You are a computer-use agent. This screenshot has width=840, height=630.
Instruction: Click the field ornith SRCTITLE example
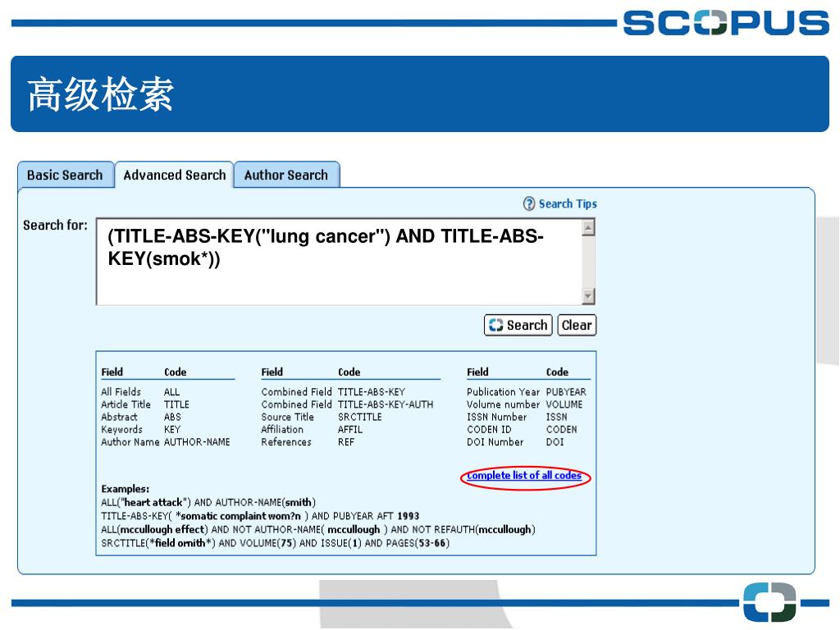276,543
